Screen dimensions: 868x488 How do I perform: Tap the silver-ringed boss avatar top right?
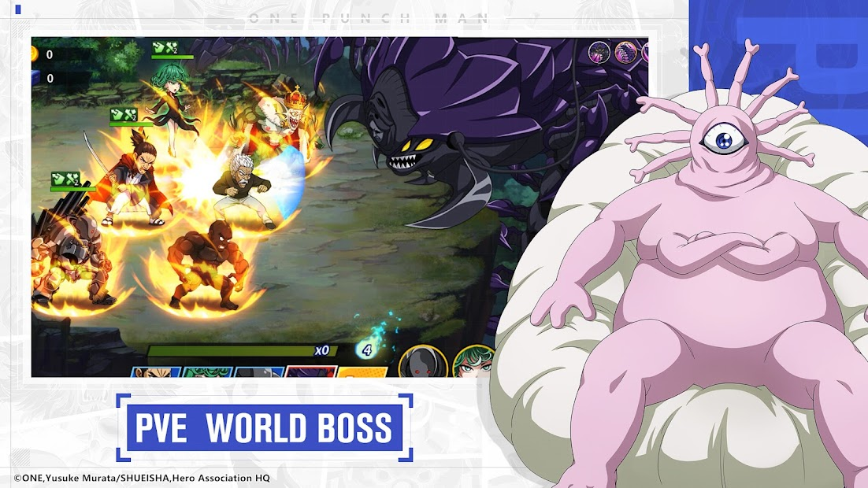599,52
